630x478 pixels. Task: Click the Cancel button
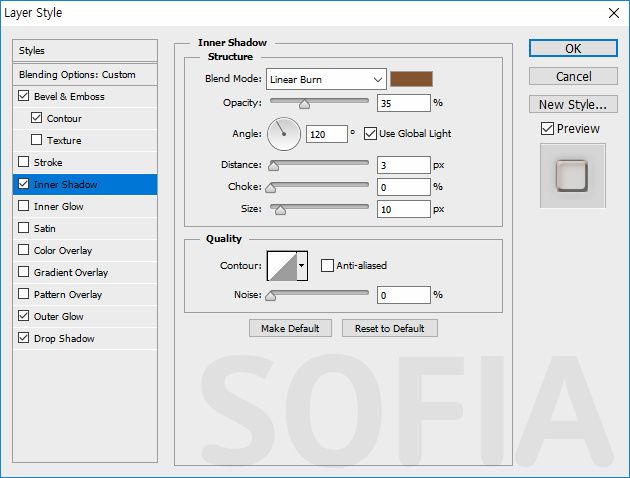click(x=573, y=76)
